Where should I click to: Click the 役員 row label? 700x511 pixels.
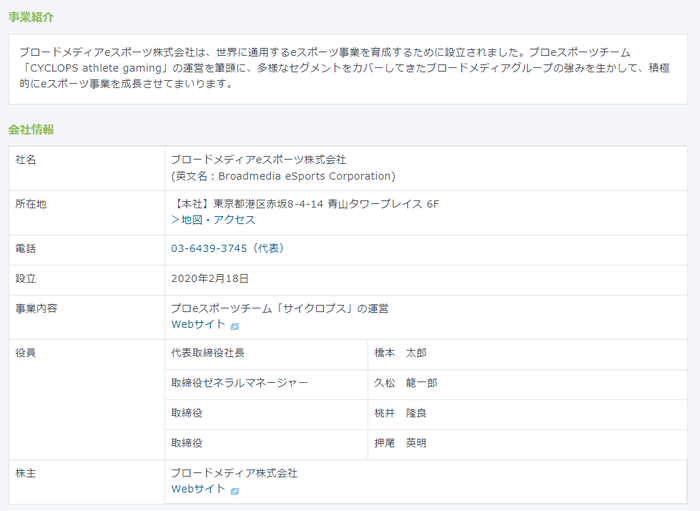pyautogui.click(x=25, y=353)
